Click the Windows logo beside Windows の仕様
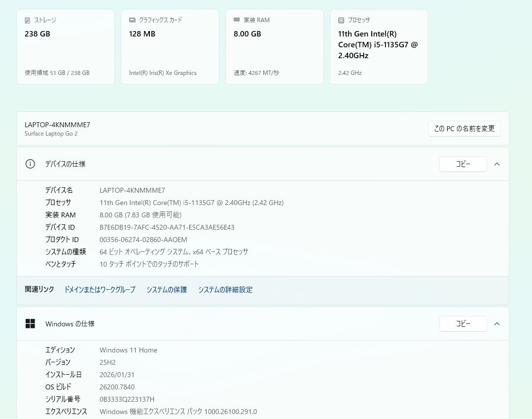This screenshot has height=419, width=532. (x=30, y=324)
